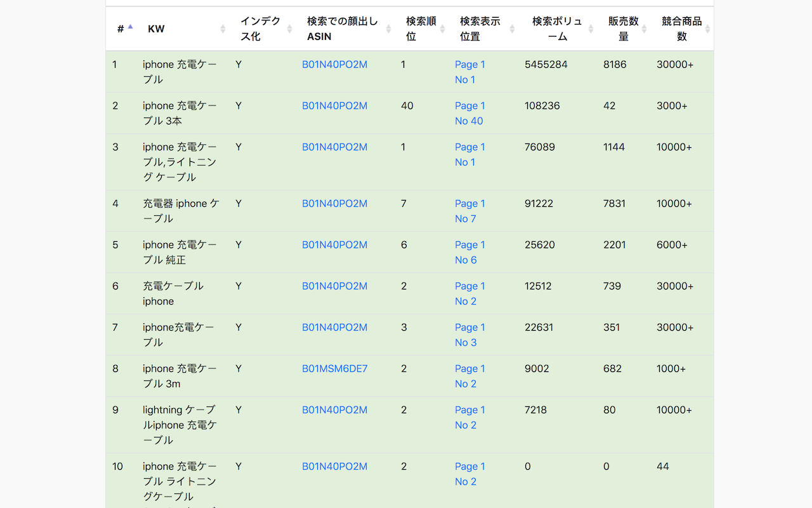Select search volume value 25620
This screenshot has width=812, height=508.
(540, 244)
